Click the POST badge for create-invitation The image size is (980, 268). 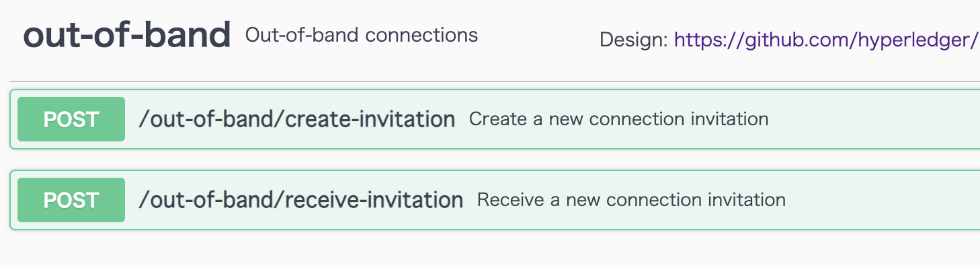[71, 119]
